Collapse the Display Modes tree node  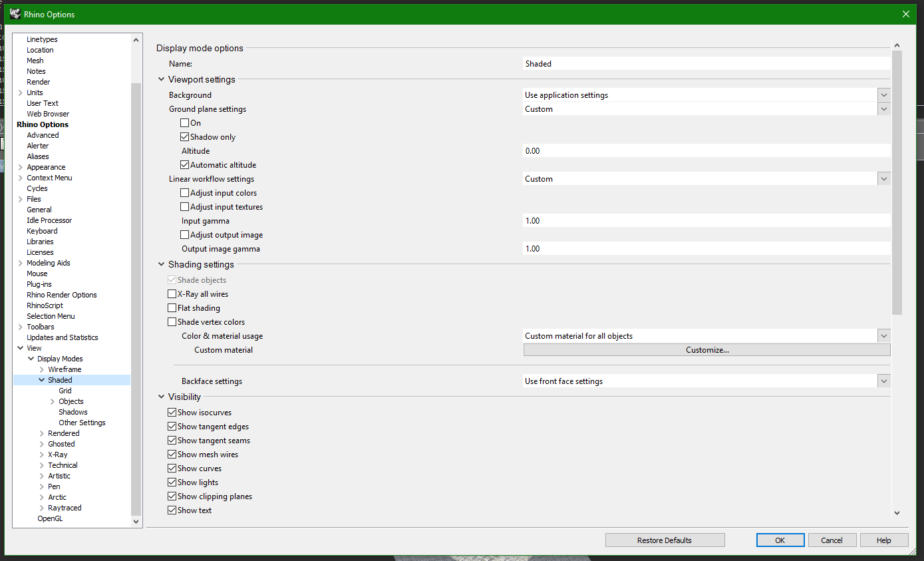[31, 359]
